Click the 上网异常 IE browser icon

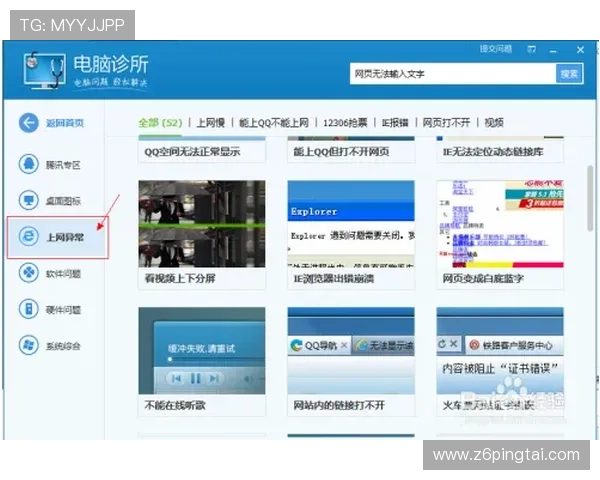[29, 237]
